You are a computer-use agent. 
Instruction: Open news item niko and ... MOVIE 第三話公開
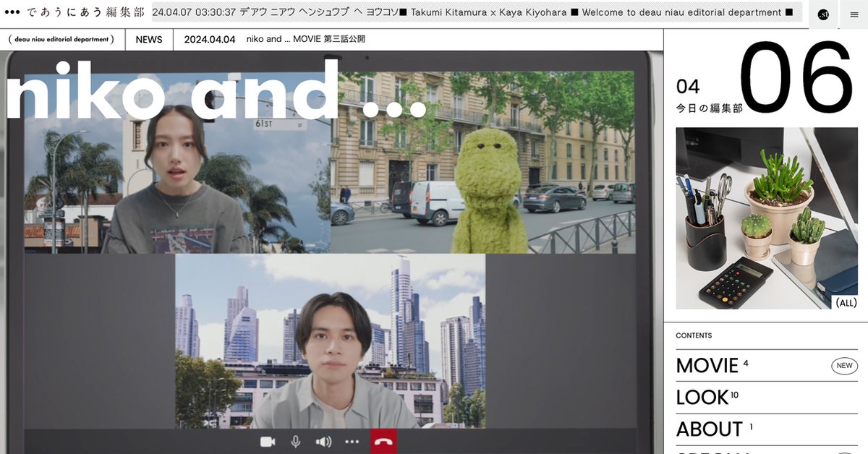tap(306, 39)
